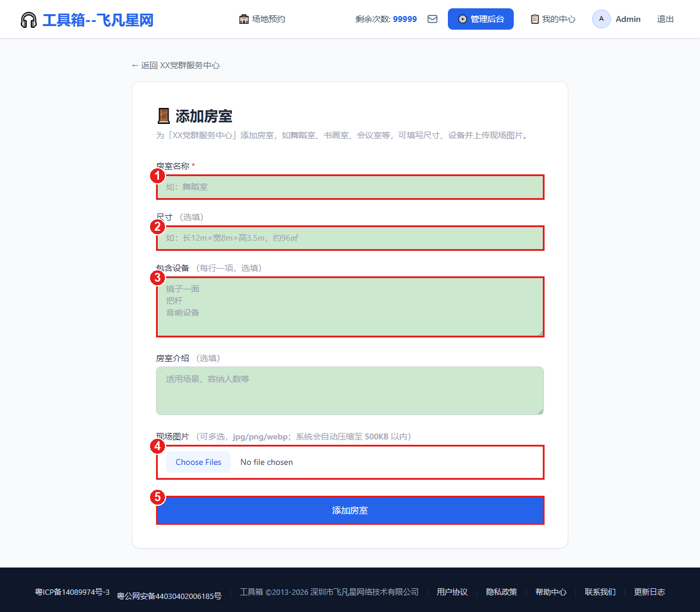The height and width of the screenshot is (612, 700).
Task: Click into the 房室介绍 textarea
Action: click(350, 391)
